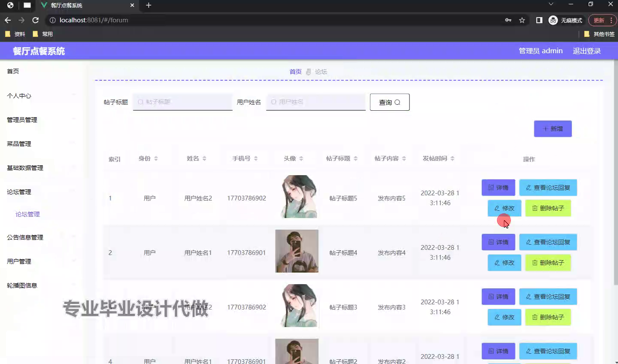Click 查看论坛回复 for 帖子标题4 row
Image resolution: width=618 pixels, height=364 pixels.
(548, 242)
